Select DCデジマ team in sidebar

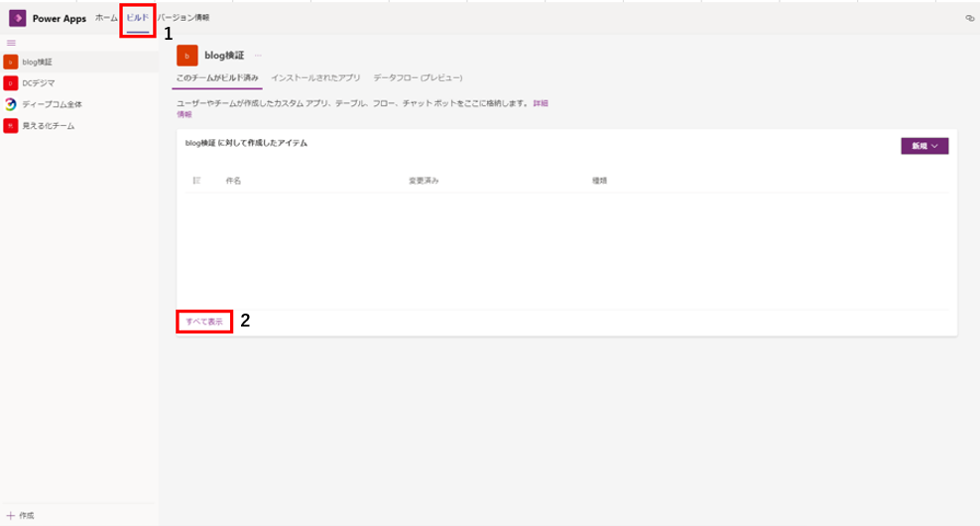coord(40,83)
